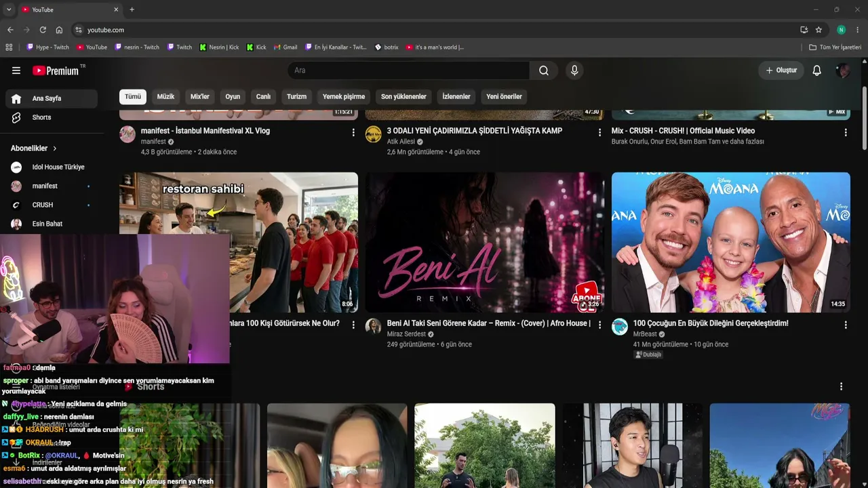Open the Nesrin | Kick bookmark
Screen dimensions: 868x488
tap(219, 47)
